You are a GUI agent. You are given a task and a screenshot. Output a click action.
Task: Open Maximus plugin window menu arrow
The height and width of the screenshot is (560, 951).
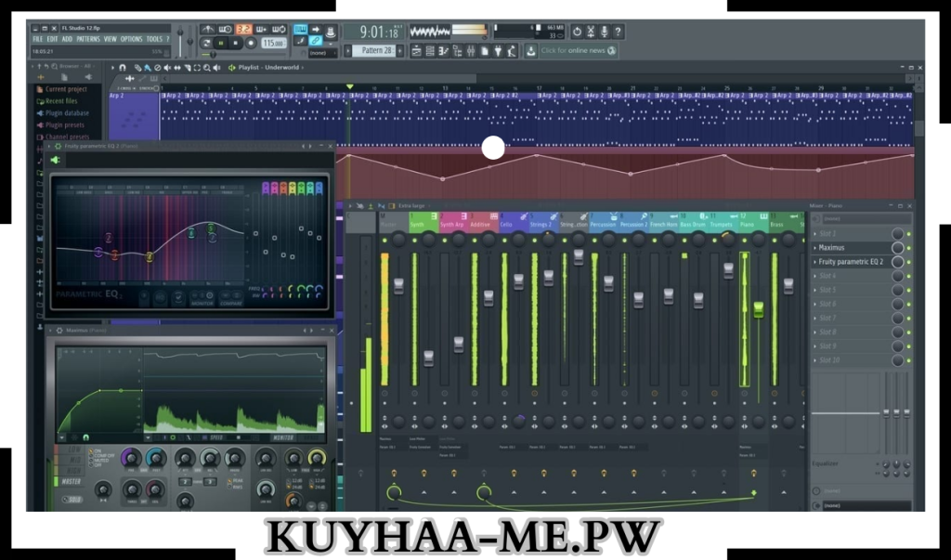tap(50, 330)
